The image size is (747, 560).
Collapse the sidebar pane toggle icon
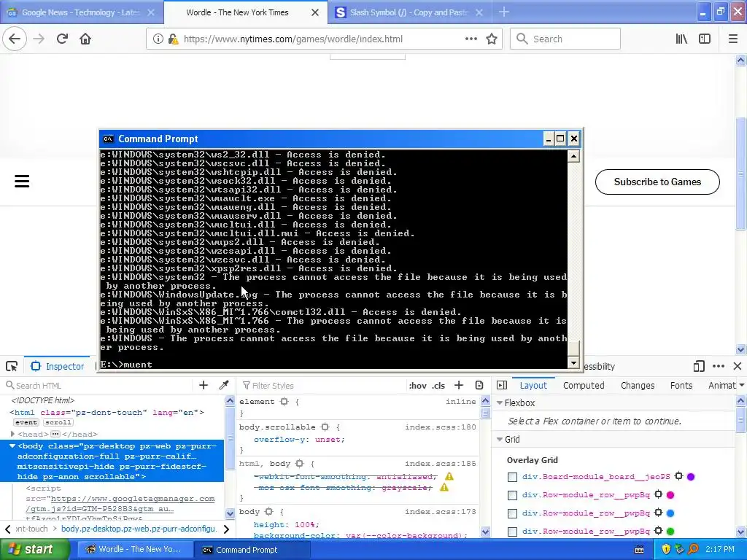502,385
